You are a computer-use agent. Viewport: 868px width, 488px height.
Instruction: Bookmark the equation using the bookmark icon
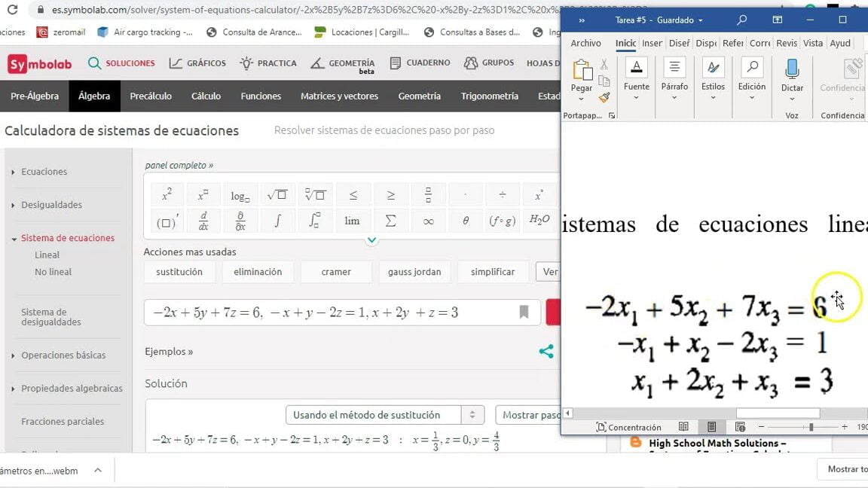pos(524,313)
